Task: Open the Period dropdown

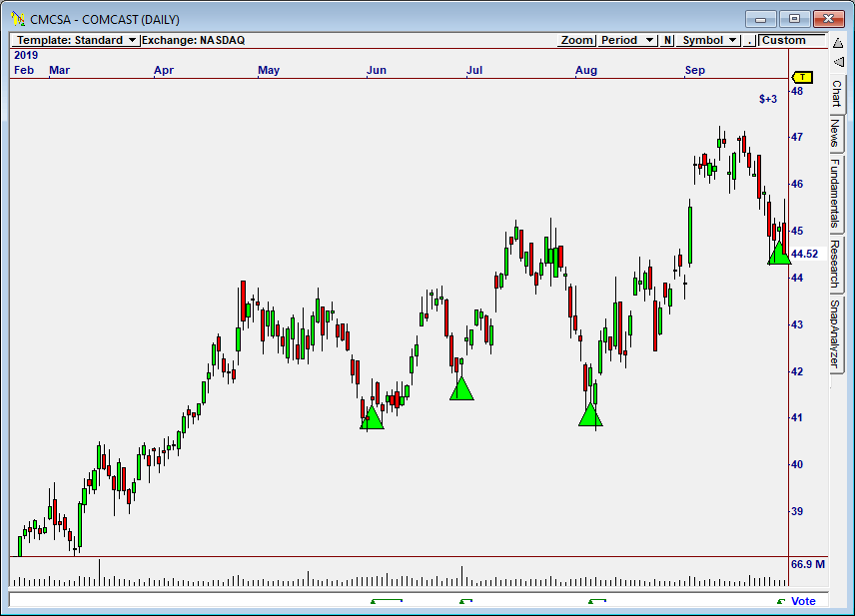Action: pyautogui.click(x=627, y=40)
